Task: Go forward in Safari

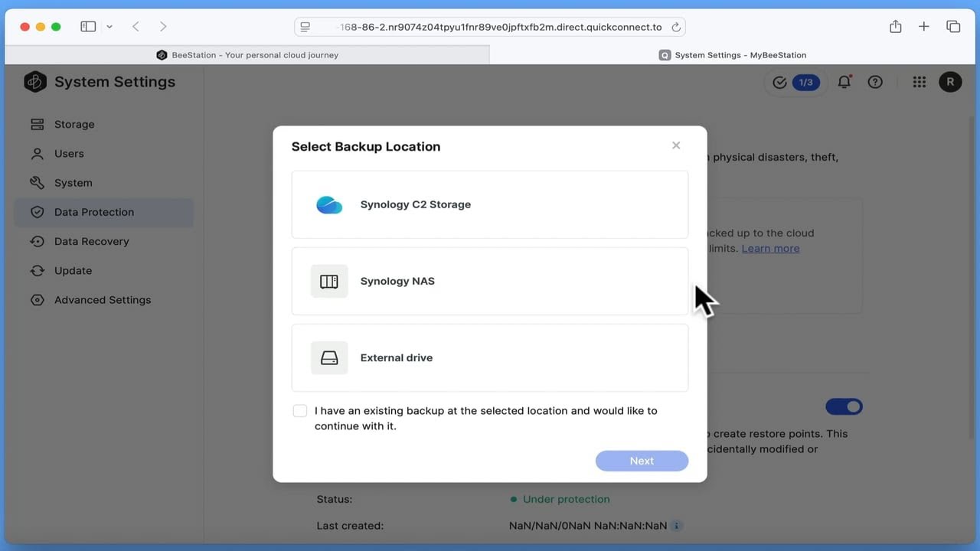Action: tap(163, 27)
